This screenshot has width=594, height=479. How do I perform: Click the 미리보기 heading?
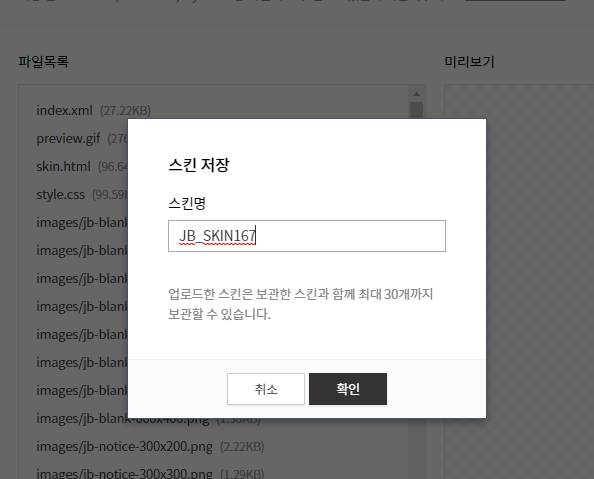coord(469,61)
